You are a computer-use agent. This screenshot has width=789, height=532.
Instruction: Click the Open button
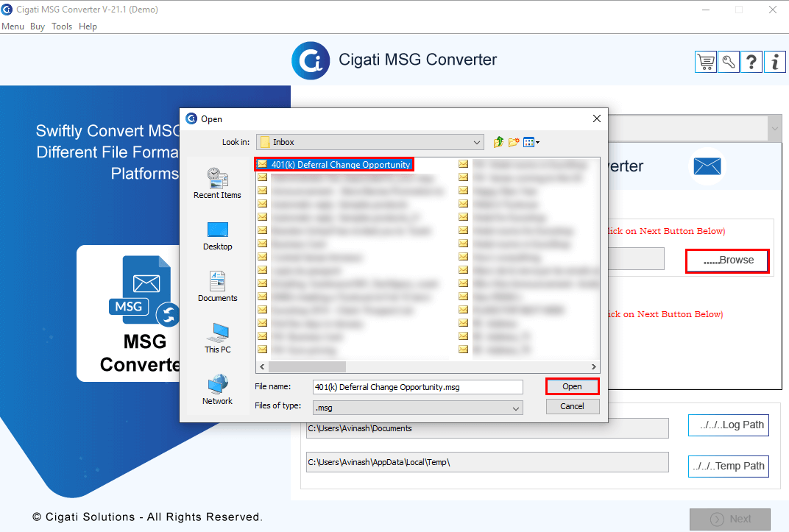click(x=572, y=386)
